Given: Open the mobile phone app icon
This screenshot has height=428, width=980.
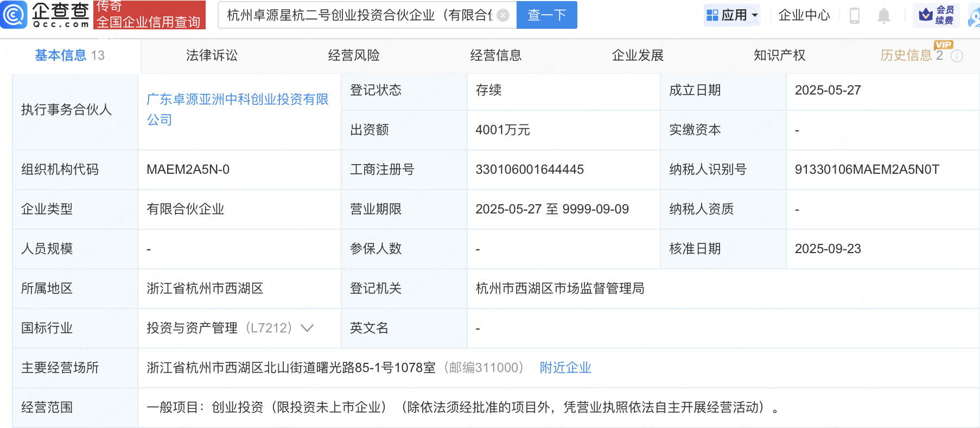Looking at the screenshot, I should coord(854,16).
